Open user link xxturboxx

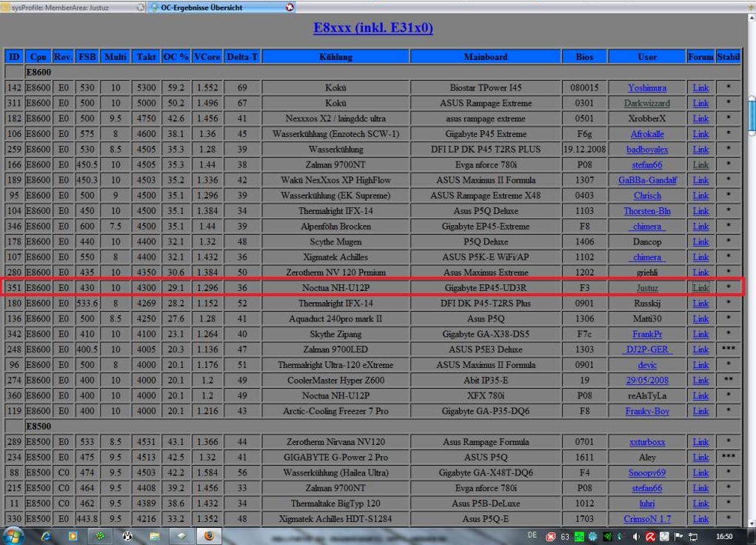point(647,442)
